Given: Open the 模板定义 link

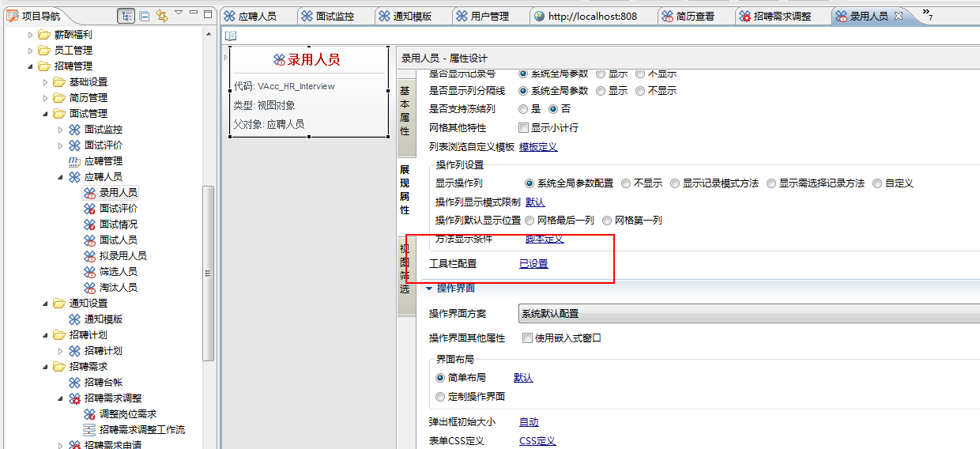Looking at the screenshot, I should point(538,147).
